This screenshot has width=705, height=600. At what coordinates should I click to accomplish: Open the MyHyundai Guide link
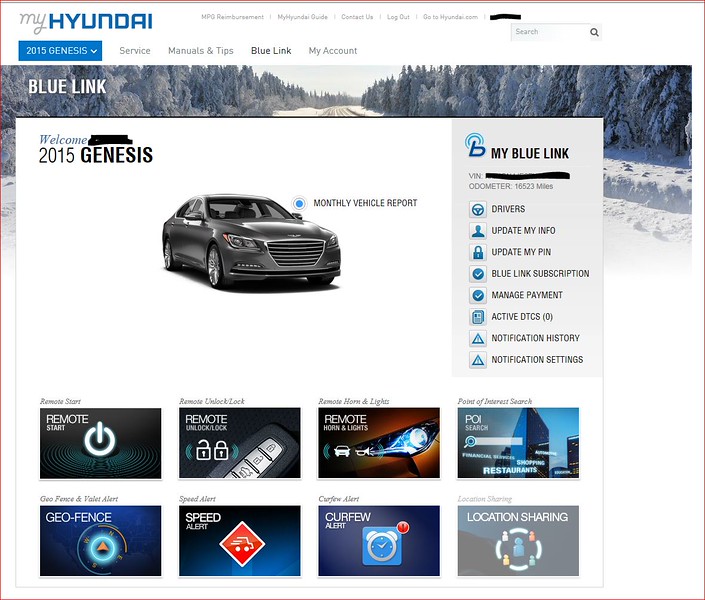[303, 17]
